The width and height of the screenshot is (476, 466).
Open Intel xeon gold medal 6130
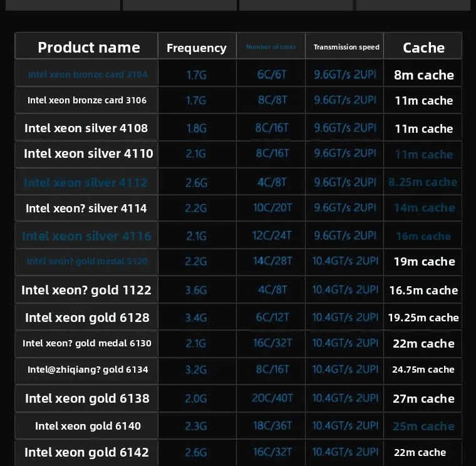(x=87, y=343)
